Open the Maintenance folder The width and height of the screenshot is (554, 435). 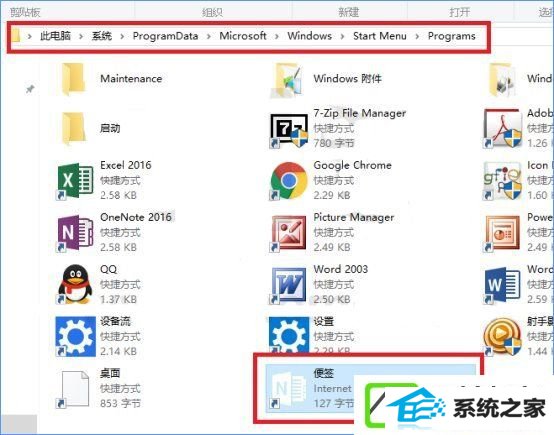click(x=73, y=79)
